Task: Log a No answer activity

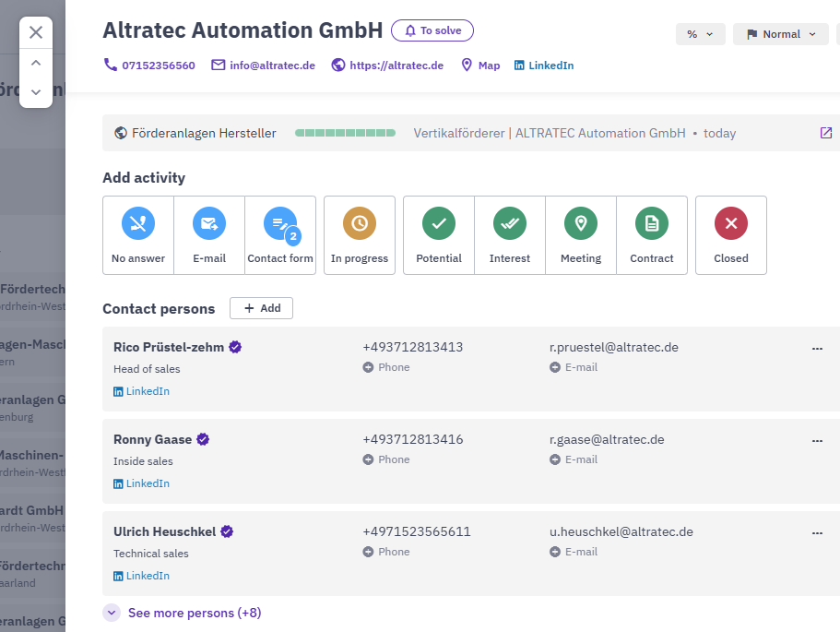Action: click(138, 235)
